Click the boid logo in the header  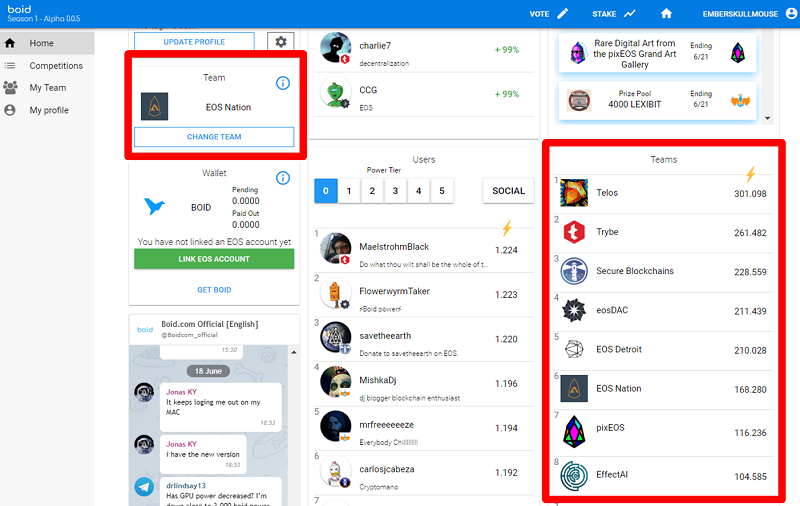click(19, 9)
